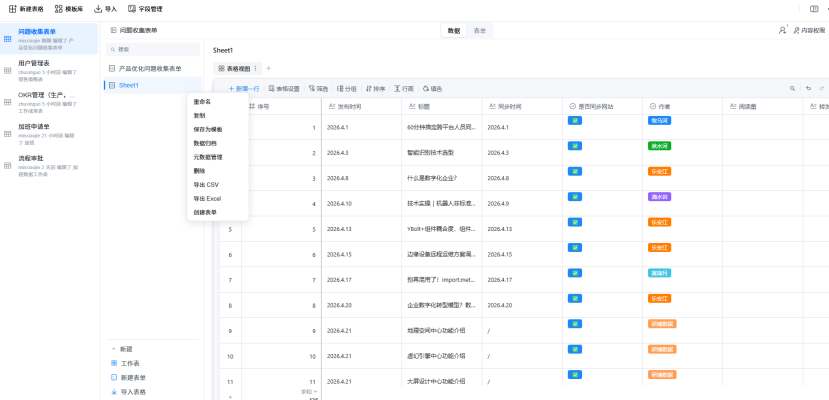Click the 导入 import icon
This screenshot has height=400, width=829.
(x=98, y=9)
